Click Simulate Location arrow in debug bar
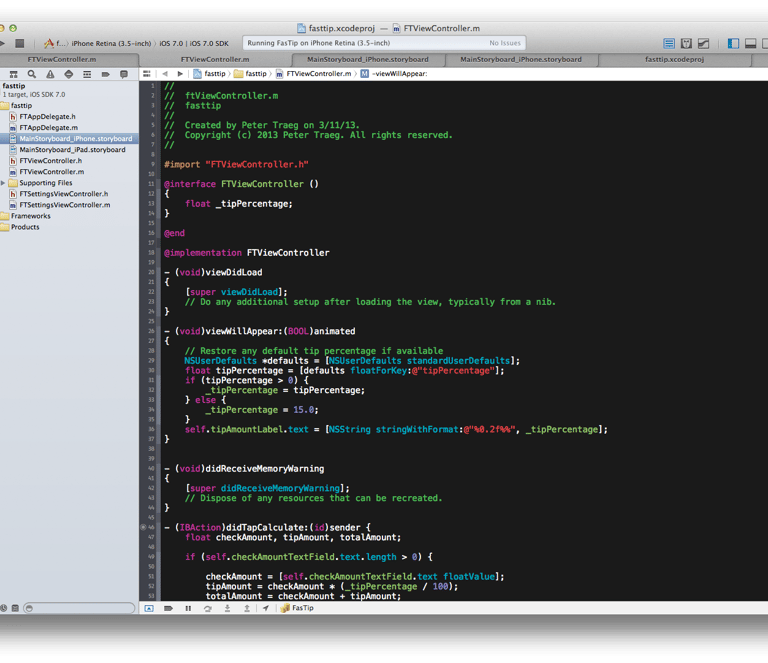 tap(267, 608)
